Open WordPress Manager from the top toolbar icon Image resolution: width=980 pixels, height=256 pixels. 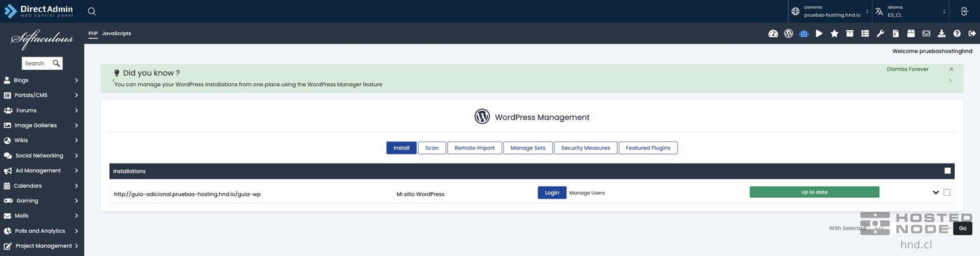(x=788, y=34)
